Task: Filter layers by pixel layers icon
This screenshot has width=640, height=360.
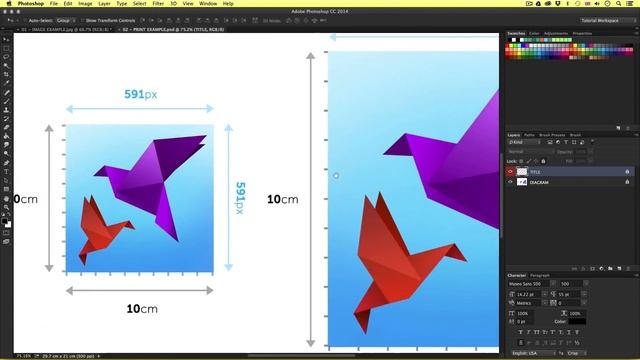Action: pos(550,142)
